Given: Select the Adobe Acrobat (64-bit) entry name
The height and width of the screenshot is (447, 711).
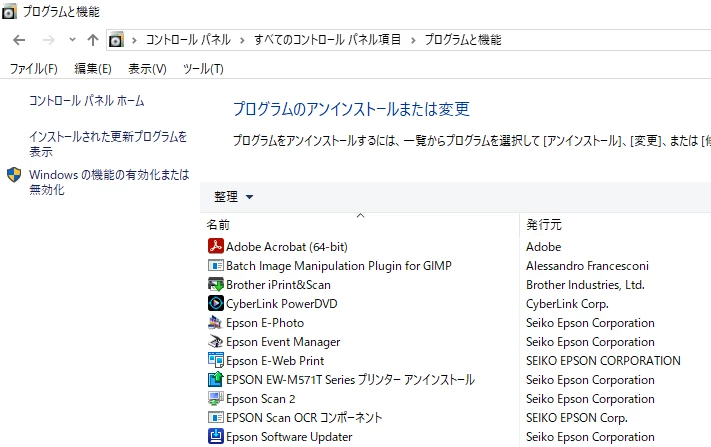Looking at the screenshot, I should click(287, 247).
